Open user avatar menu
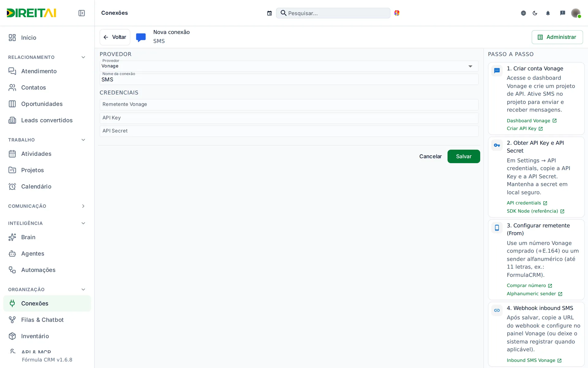Screen dimensions: 588x368 576,13
